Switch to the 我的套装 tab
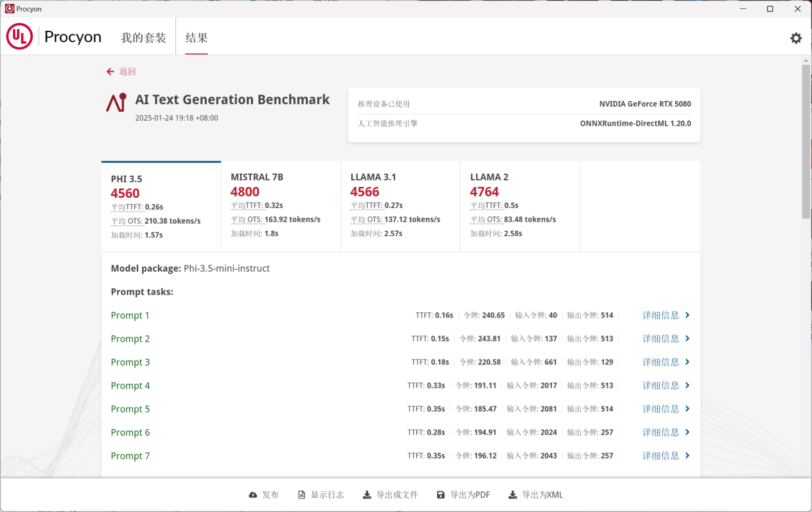This screenshot has width=812, height=512. (x=143, y=37)
